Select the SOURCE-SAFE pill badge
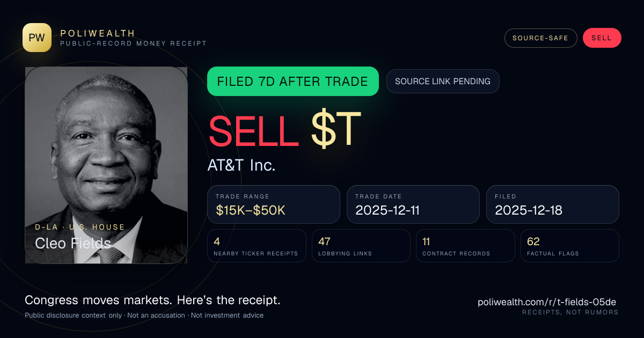The image size is (644, 338). tap(540, 38)
